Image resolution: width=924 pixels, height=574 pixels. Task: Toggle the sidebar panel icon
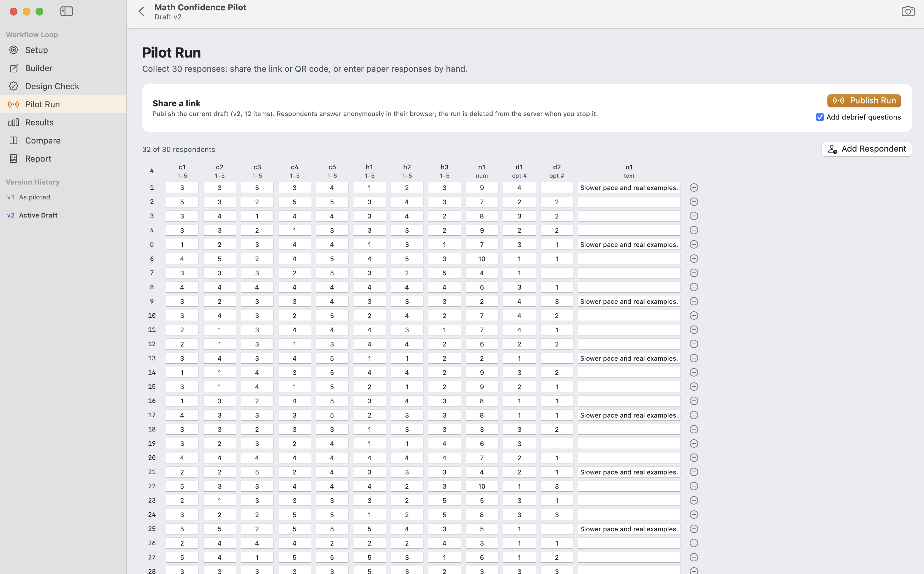tap(67, 11)
